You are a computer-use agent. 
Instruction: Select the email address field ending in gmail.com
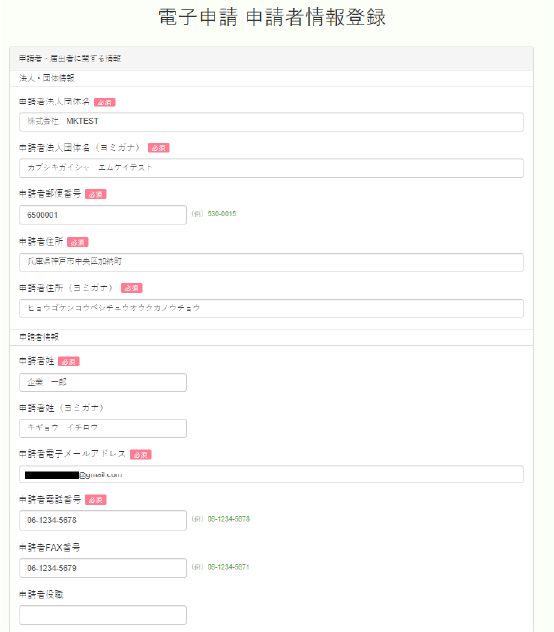point(271,474)
